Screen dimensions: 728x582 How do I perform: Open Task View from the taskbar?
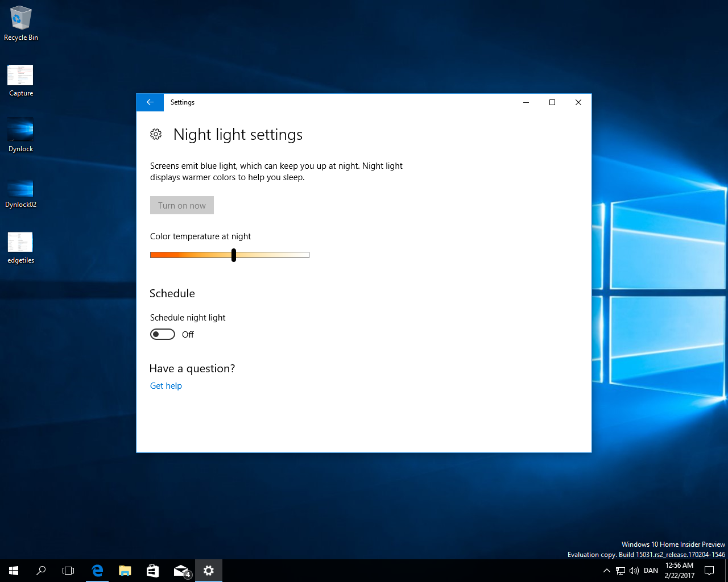pos(68,571)
